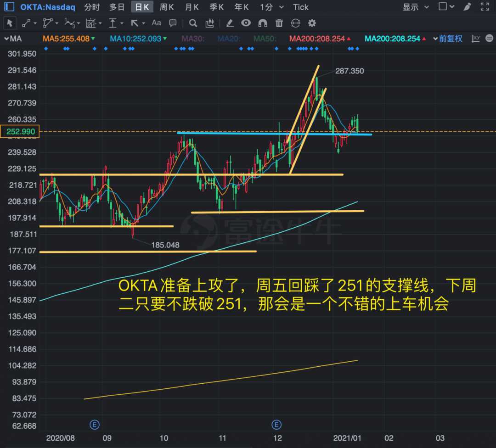
Task: Switch to the 周K weekly tab
Action: (167, 7)
